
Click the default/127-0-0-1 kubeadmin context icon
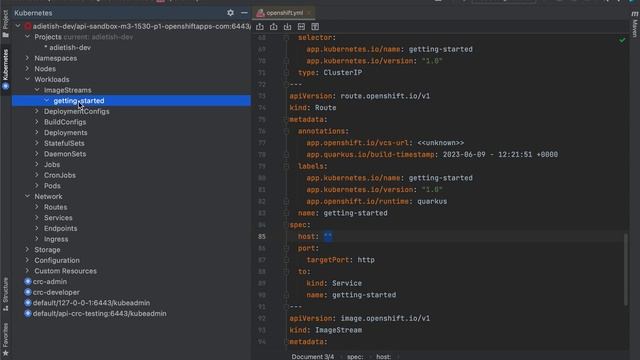click(x=28, y=303)
